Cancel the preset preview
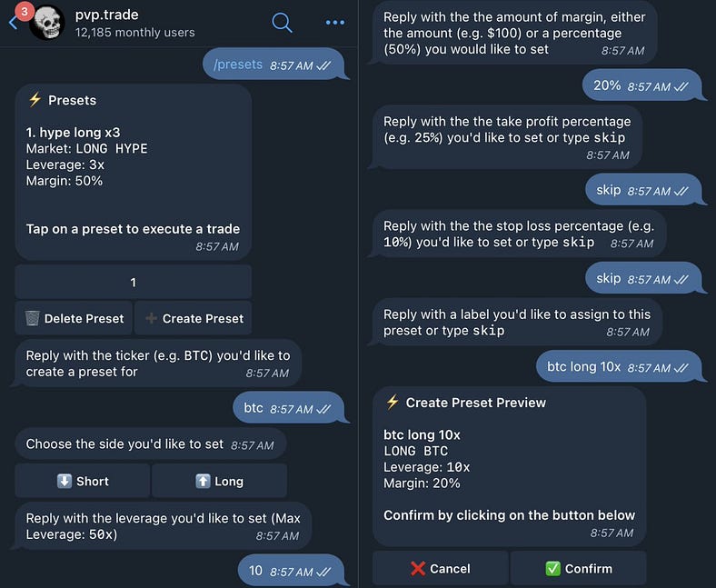 [440, 568]
